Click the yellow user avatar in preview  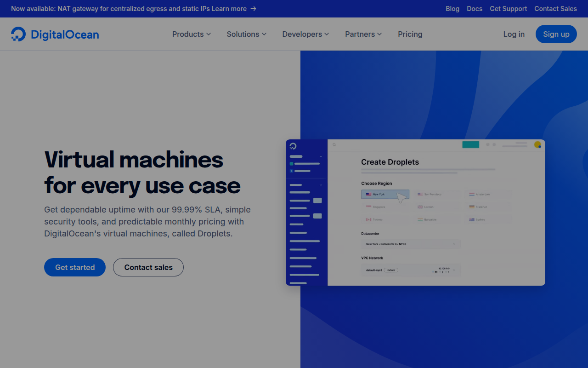(x=537, y=145)
